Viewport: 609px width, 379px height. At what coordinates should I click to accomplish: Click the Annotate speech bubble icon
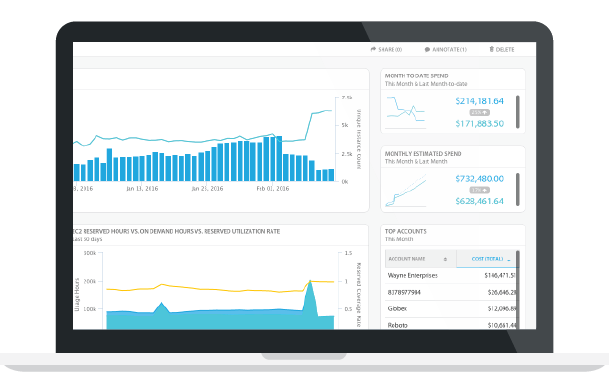tap(427, 50)
